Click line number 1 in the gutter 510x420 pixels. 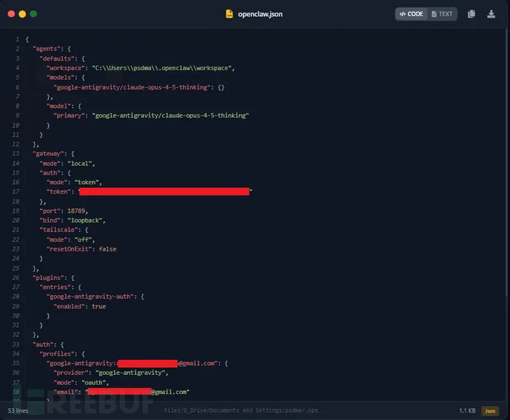click(x=17, y=39)
